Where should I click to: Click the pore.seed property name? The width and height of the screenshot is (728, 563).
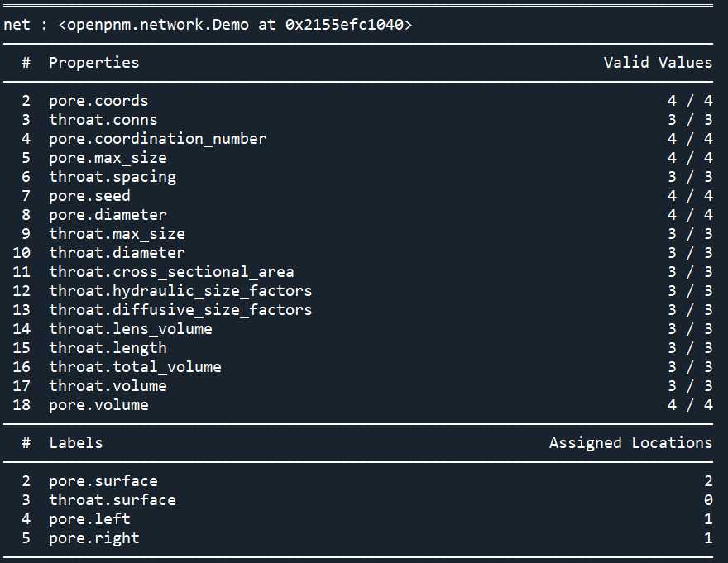[x=89, y=196]
